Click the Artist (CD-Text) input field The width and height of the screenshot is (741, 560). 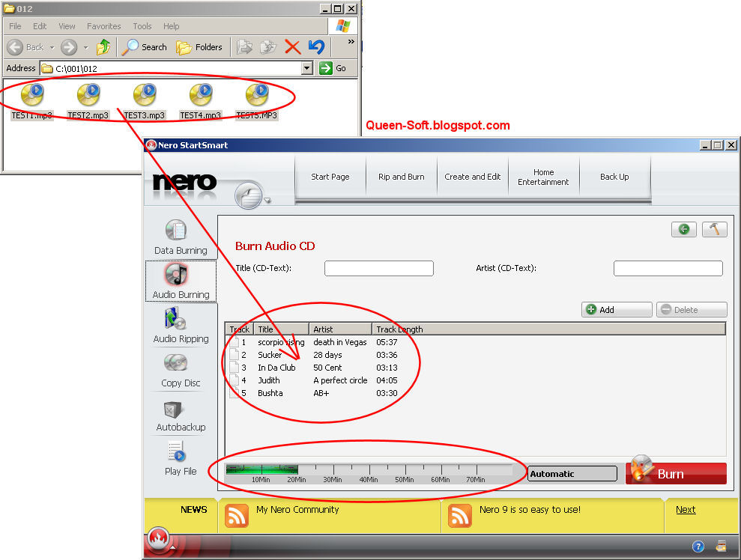pyautogui.click(x=668, y=268)
